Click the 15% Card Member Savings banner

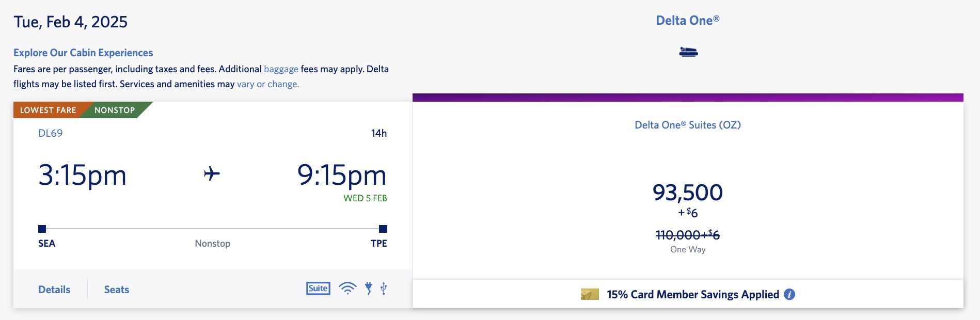[x=692, y=295]
